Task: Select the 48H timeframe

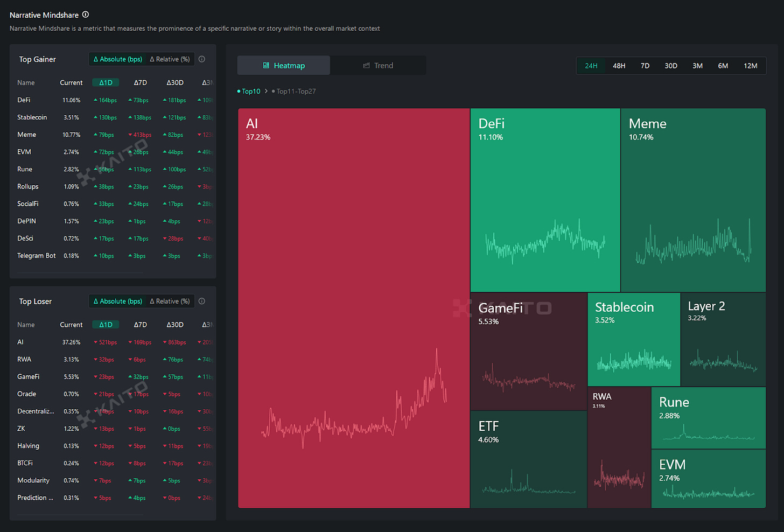Action: click(x=619, y=66)
